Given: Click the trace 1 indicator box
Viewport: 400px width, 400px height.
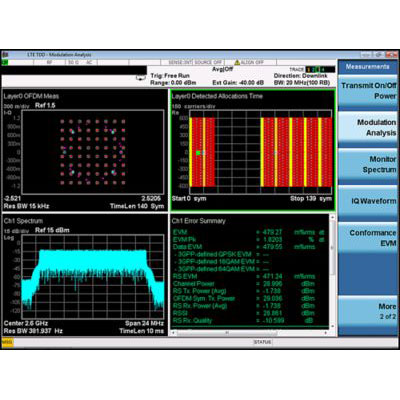Looking at the screenshot, I should (x=308, y=69).
